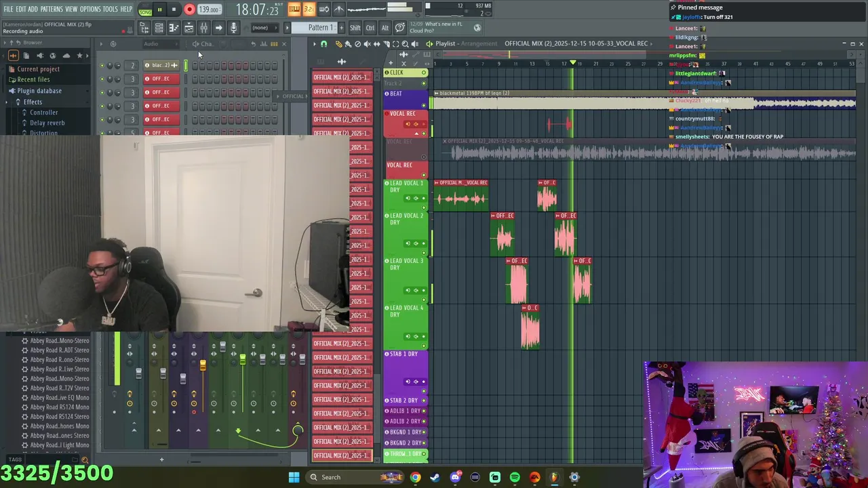Select the Delay reverb category in Browser

(x=47, y=123)
